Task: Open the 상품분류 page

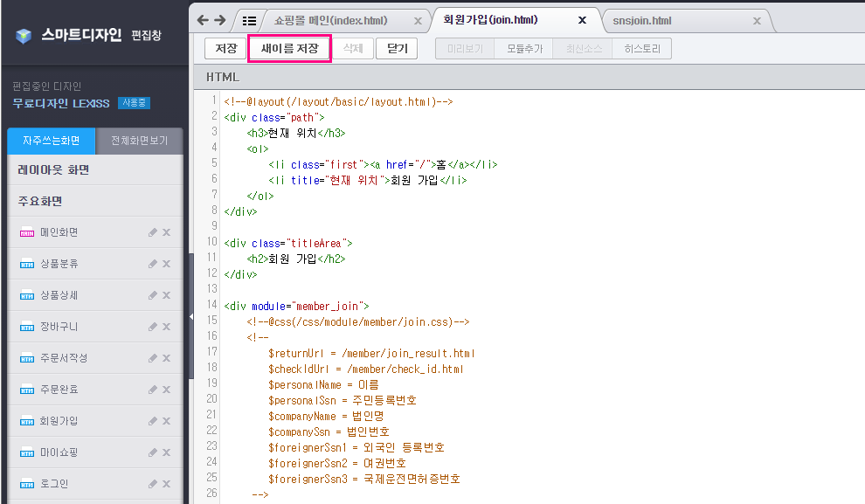Action: 59,264
